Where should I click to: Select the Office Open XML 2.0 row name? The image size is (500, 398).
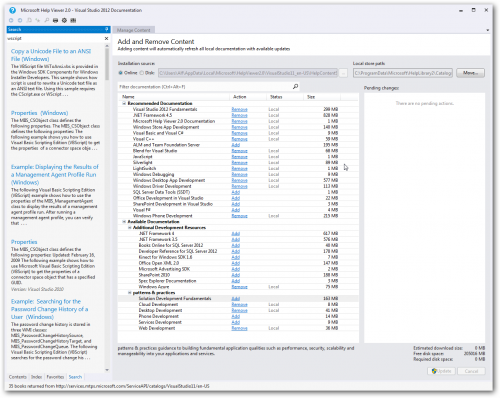pos(159,263)
